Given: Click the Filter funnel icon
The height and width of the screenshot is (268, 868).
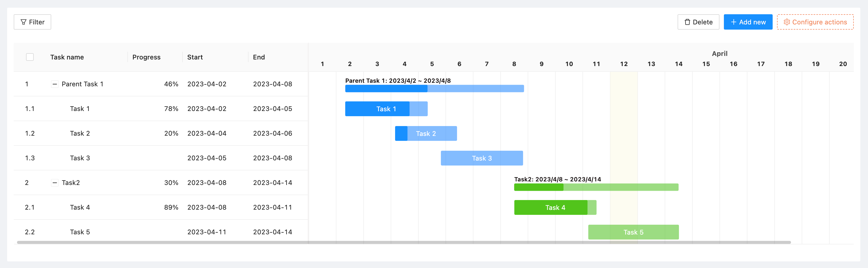Looking at the screenshot, I should pyautogui.click(x=23, y=22).
